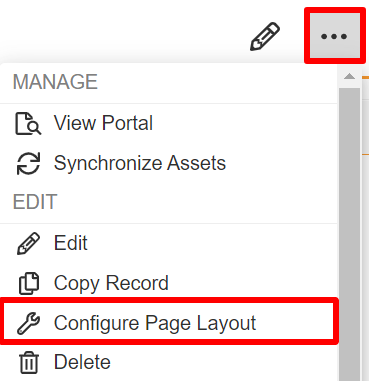Click the orange bar behind the scrollbar

(365, 77)
